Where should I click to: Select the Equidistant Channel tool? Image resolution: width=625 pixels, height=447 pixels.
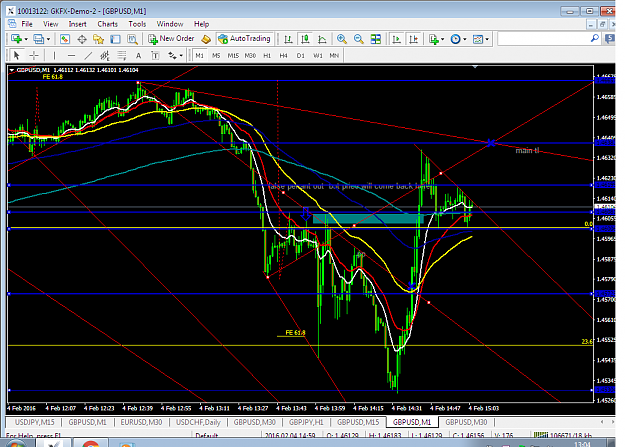point(105,55)
